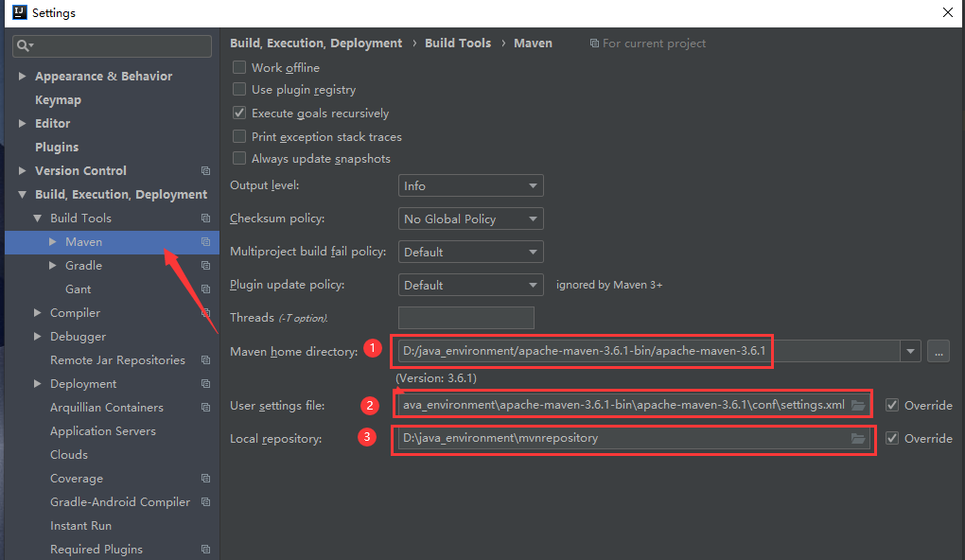Select Keymap in settings tree
965x560 pixels.
58,99
